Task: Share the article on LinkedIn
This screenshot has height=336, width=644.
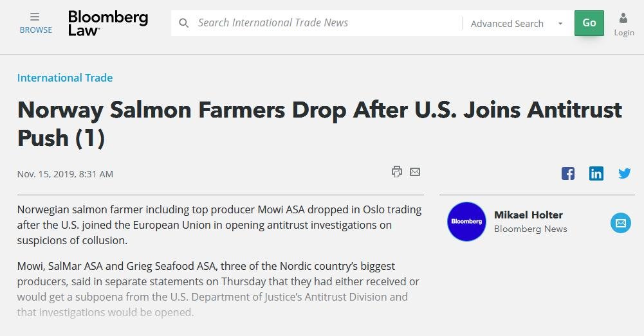Action: pos(596,173)
